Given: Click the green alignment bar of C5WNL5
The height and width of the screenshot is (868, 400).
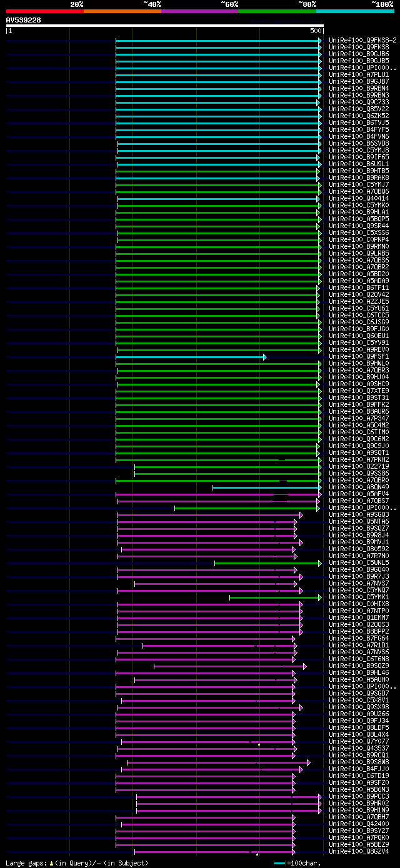Looking at the screenshot, I should coord(268,563).
